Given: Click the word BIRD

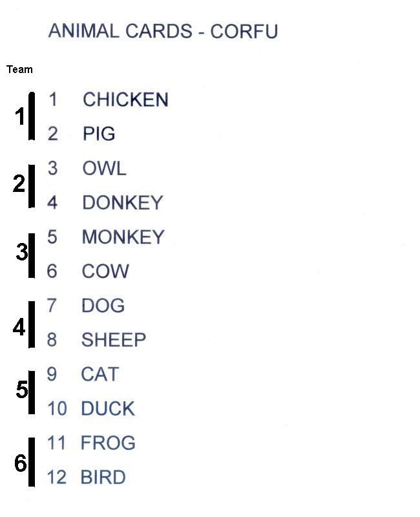Looking at the screenshot, I should (103, 477).
